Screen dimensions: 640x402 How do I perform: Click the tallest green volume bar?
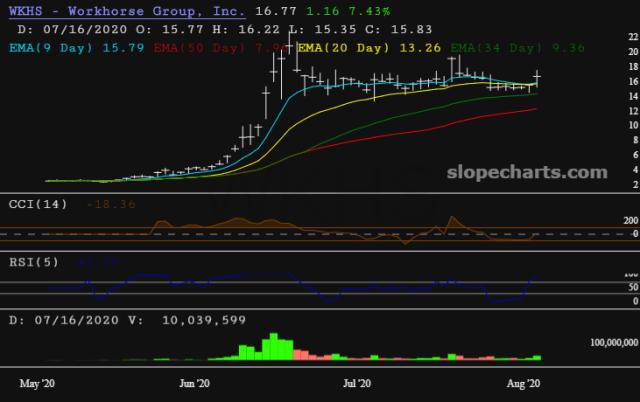pos(269,345)
